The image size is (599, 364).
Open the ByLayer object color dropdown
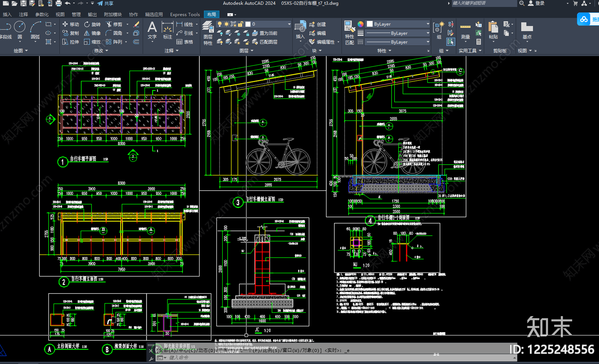pos(428,24)
